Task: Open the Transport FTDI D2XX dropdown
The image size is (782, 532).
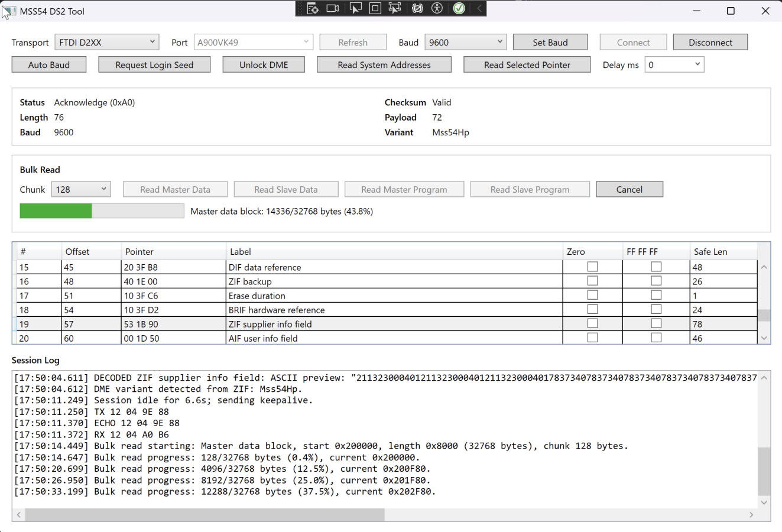Action: point(107,42)
